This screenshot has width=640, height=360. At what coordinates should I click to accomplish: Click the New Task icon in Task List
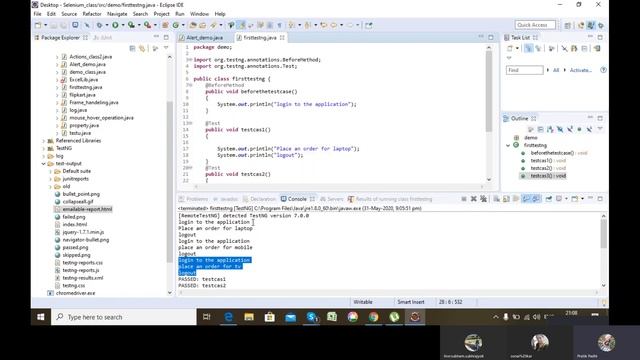click(510, 49)
